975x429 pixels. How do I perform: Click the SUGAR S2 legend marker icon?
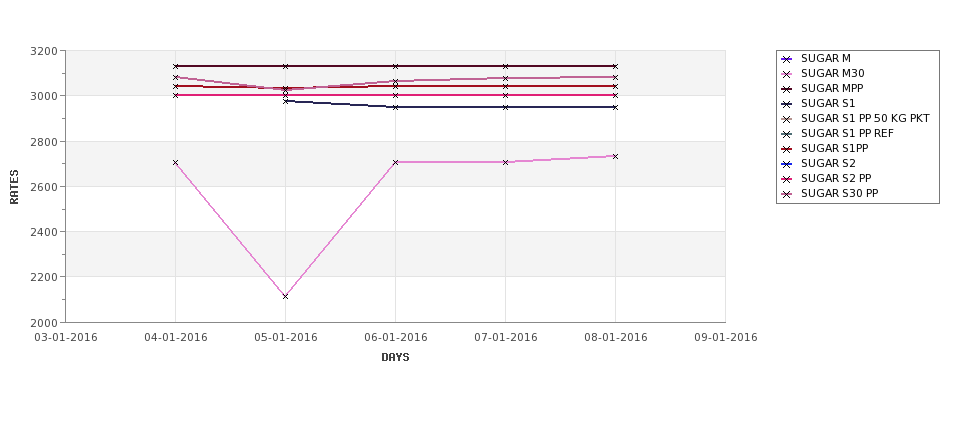pos(787,164)
